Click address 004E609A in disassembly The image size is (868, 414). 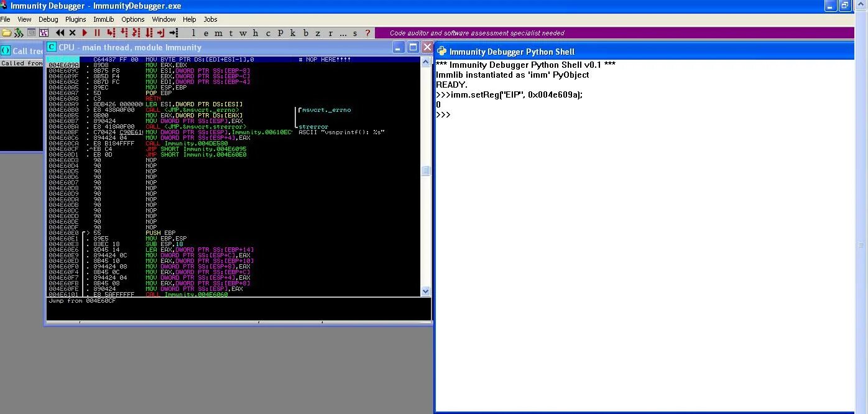coord(63,65)
